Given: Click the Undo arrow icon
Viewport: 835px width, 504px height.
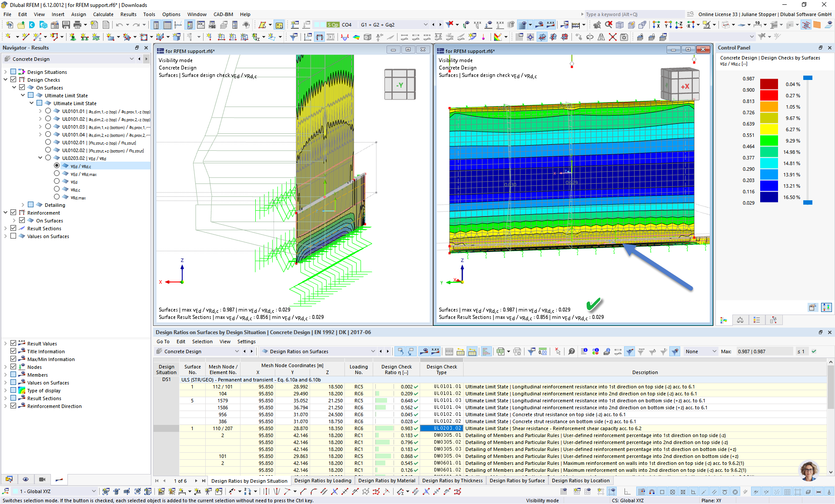Looking at the screenshot, I should pos(119,25).
